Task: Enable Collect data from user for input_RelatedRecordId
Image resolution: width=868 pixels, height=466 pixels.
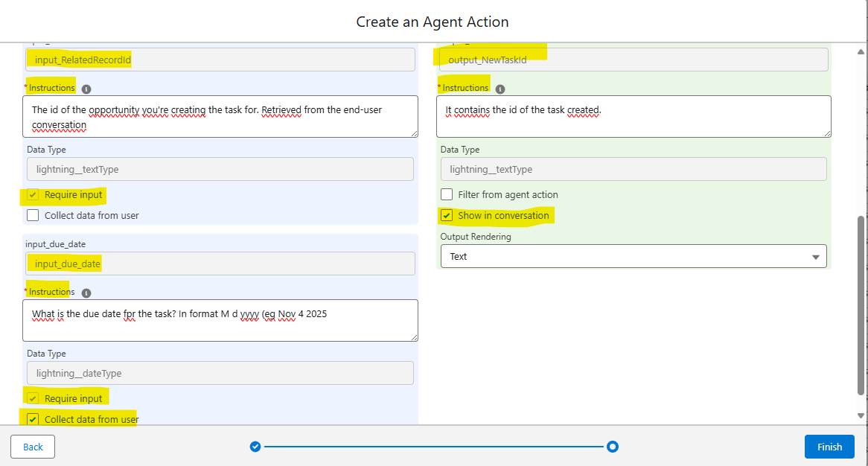Action: tap(33, 216)
